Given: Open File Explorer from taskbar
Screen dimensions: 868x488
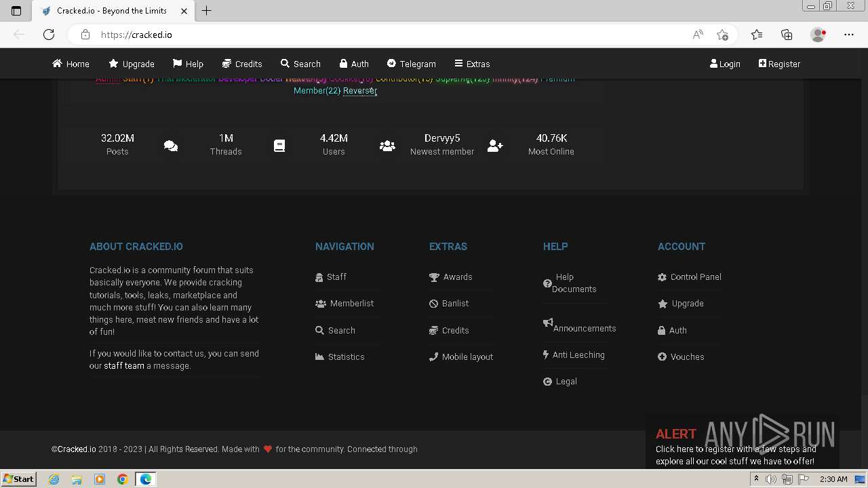Looking at the screenshot, I should pos(77,479).
